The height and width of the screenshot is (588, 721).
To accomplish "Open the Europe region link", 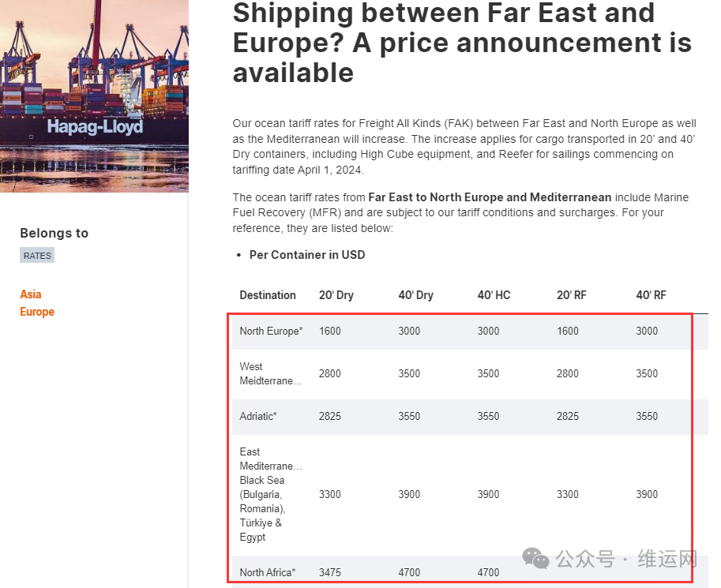I will (37, 312).
